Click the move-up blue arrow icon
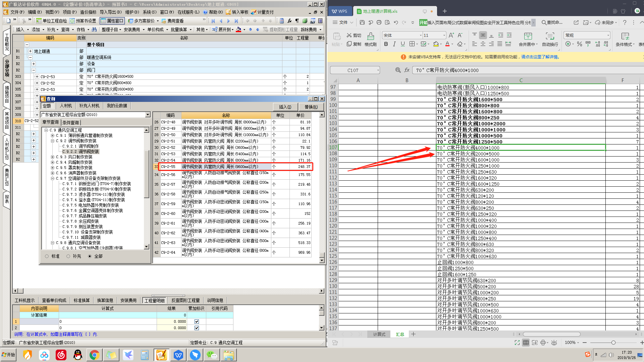The image size is (644, 362). click(250, 29)
